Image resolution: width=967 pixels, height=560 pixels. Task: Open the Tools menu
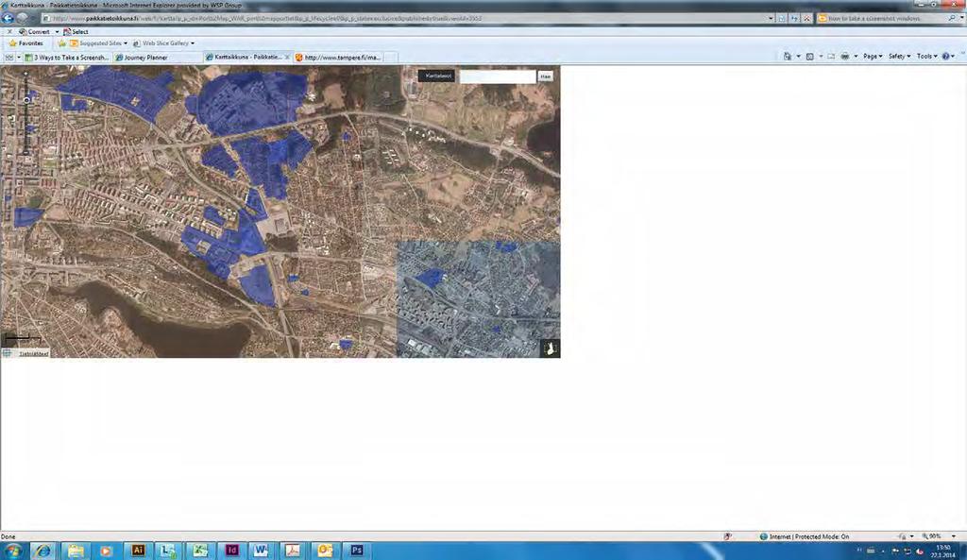click(x=927, y=56)
